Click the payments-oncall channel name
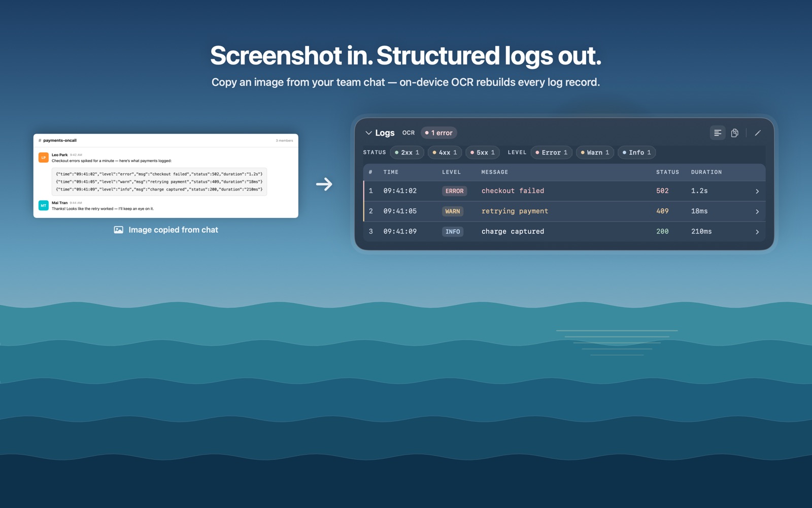 [60, 141]
